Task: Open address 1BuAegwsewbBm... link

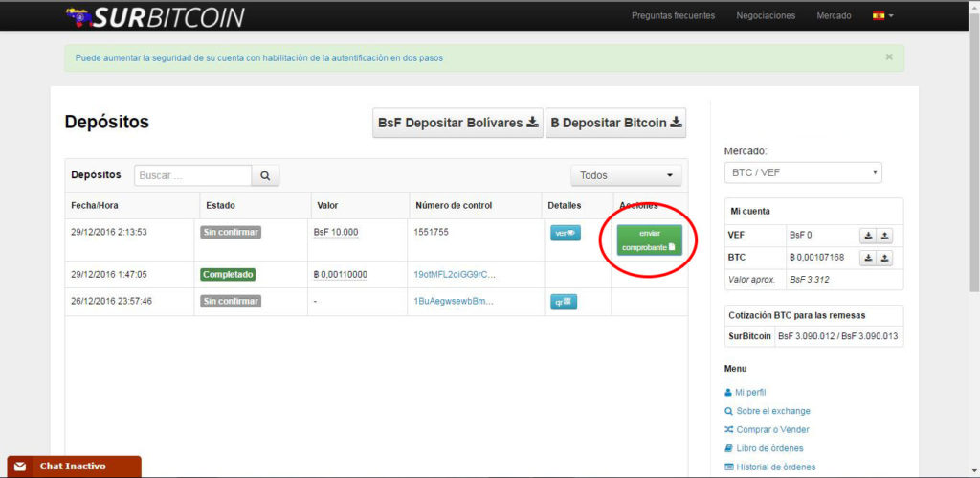Action: (453, 301)
